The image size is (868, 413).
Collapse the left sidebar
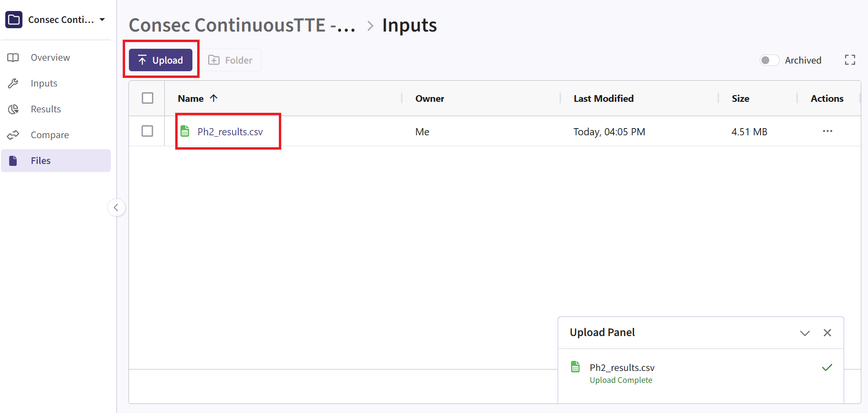[x=116, y=207]
